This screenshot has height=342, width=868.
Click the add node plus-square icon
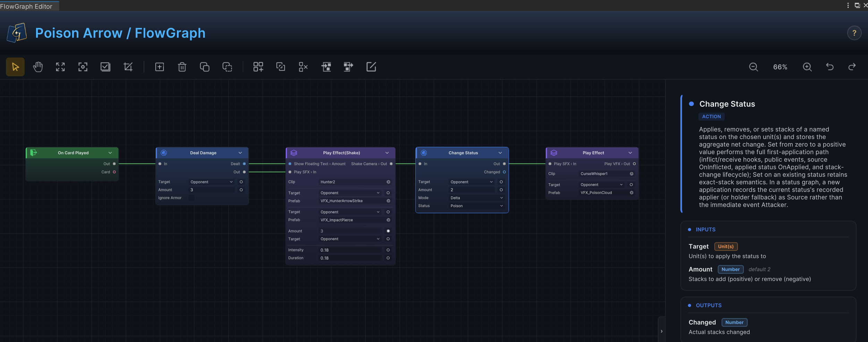point(160,67)
